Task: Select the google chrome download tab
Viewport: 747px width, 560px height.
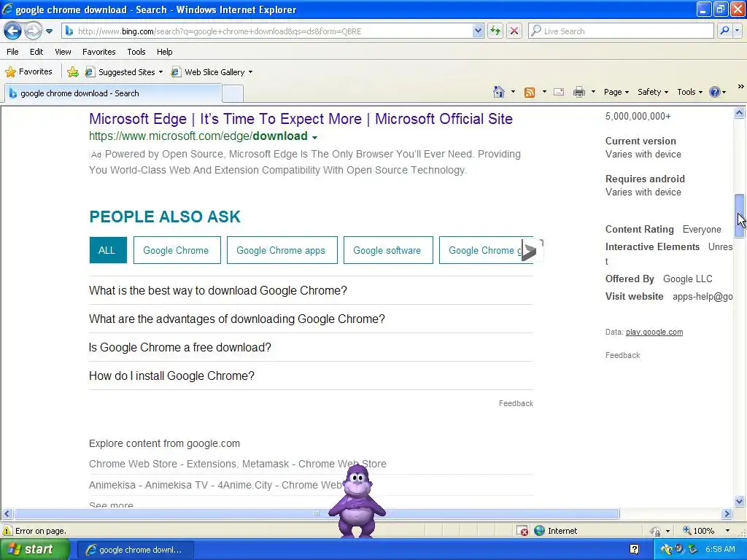Action: click(113, 93)
